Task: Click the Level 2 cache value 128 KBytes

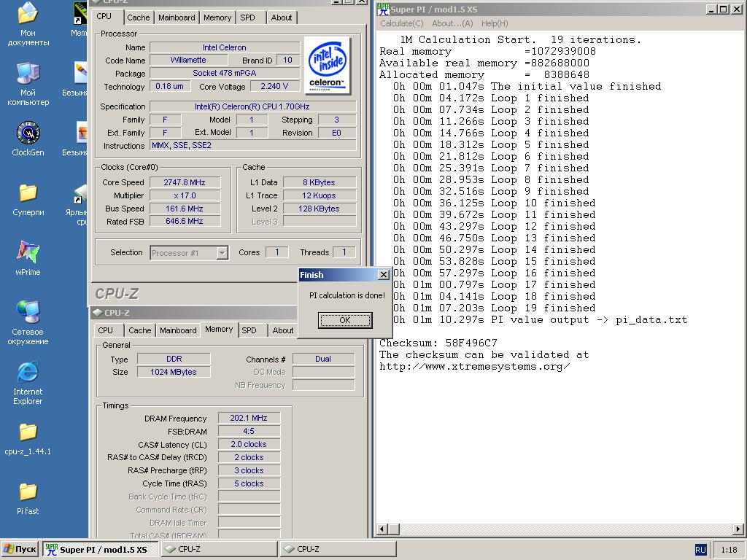Action: [x=320, y=209]
